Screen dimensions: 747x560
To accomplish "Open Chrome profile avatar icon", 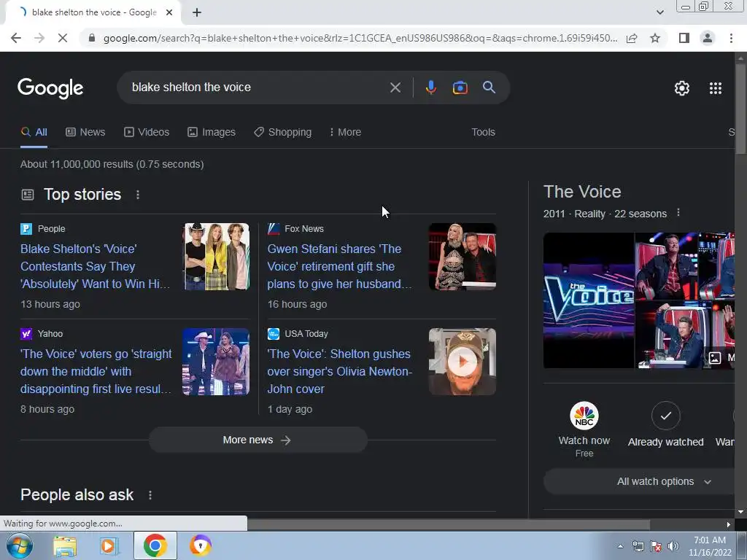I will (x=708, y=38).
